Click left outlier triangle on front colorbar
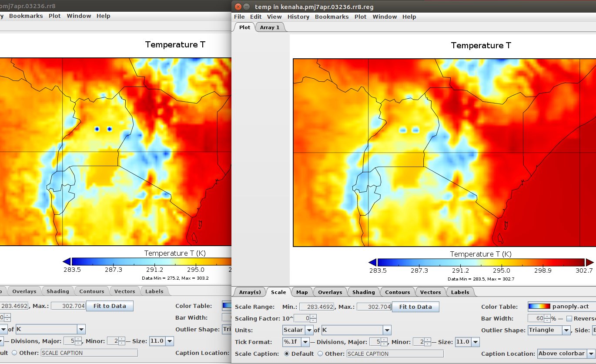This screenshot has height=364, width=596. [x=372, y=262]
